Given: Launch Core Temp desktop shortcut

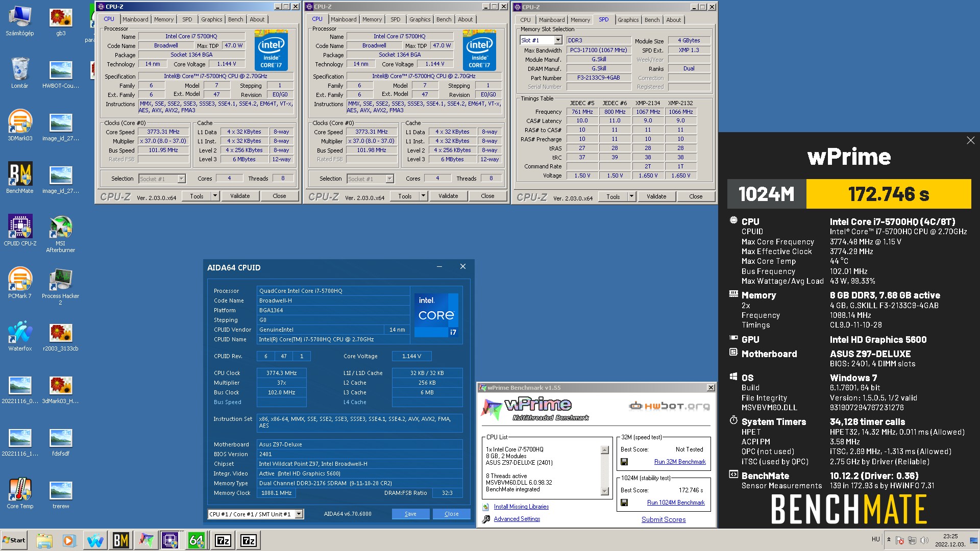Looking at the screenshot, I should point(20,493).
